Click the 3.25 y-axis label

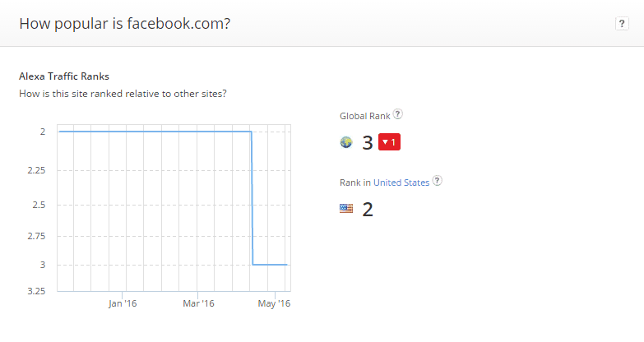click(x=36, y=291)
